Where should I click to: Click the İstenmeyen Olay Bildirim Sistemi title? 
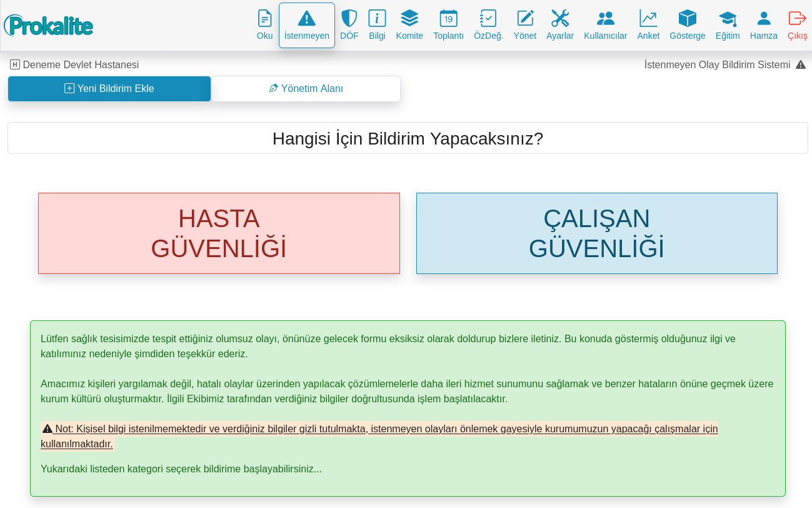click(717, 64)
